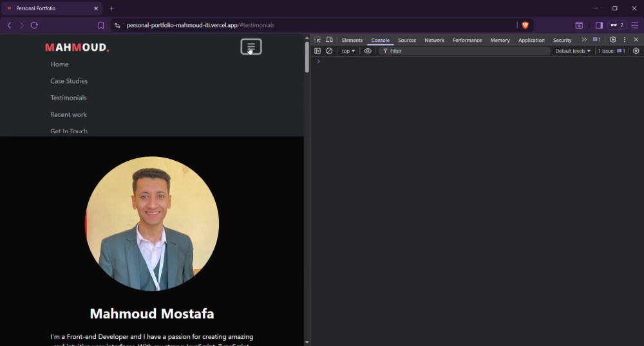The width and height of the screenshot is (644, 346).
Task: Click page scrollbar up arrow
Action: 307,38
